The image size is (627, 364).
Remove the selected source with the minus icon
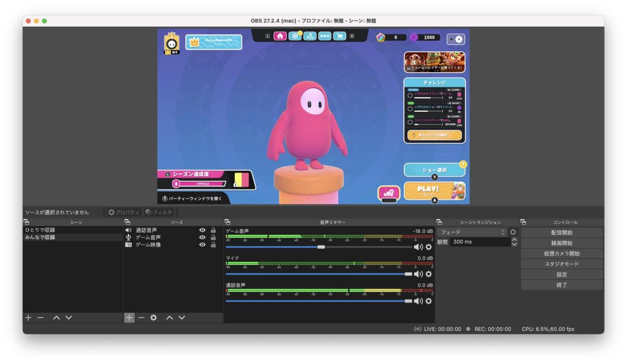coord(141,318)
